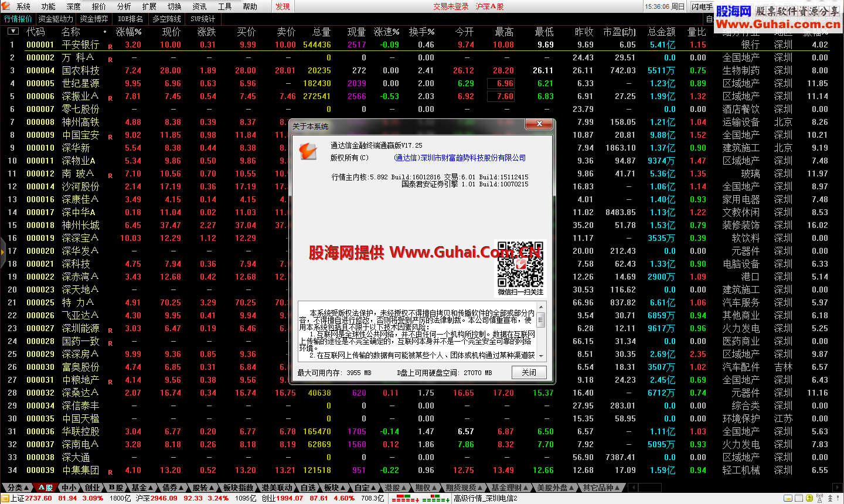Screen dimensions: 844x504
Task: Sort by the 总金额 column header
Action: coord(661,32)
